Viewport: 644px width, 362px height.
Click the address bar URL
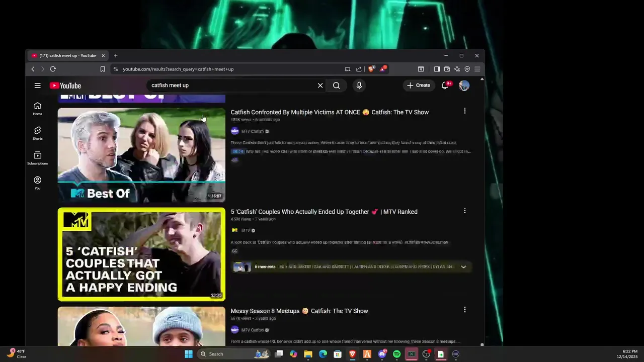click(x=178, y=69)
